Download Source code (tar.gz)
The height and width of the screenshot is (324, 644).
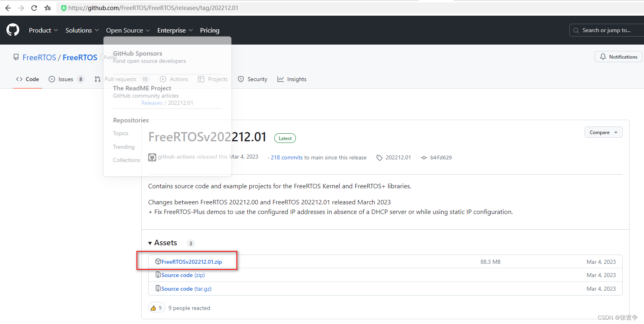click(186, 289)
